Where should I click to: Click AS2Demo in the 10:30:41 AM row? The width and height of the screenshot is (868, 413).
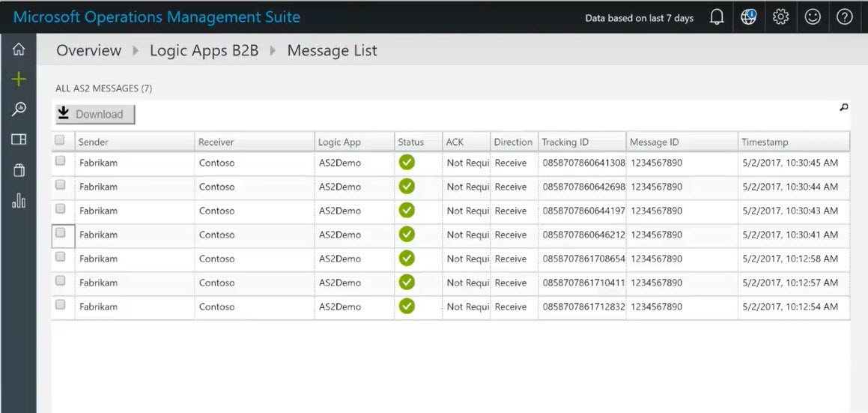340,235
